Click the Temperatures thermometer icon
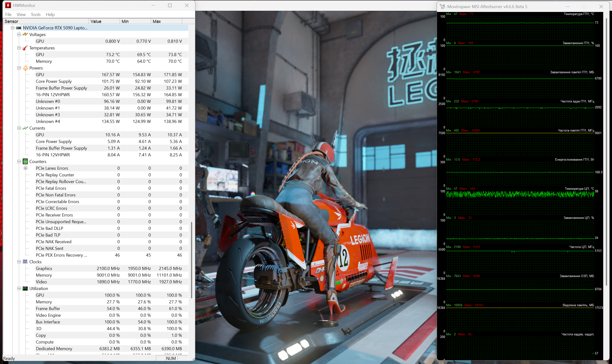 pos(25,48)
